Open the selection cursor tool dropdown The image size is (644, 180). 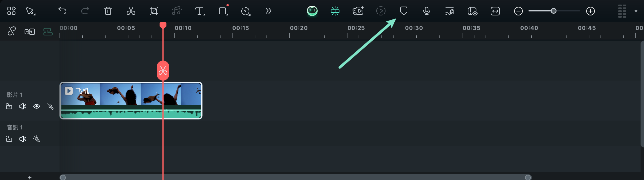coord(31,11)
